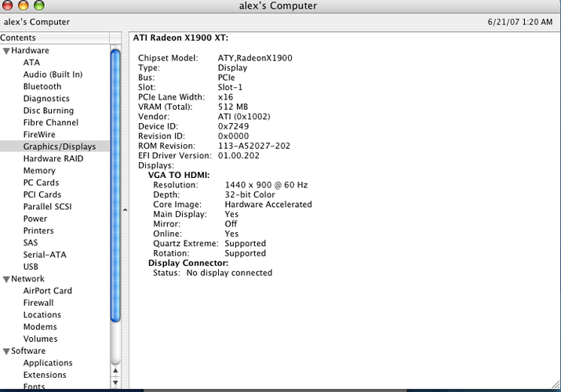Viewport: 561px width, 392px height.
Task: Click the pane splitter handle
Action: [125, 210]
